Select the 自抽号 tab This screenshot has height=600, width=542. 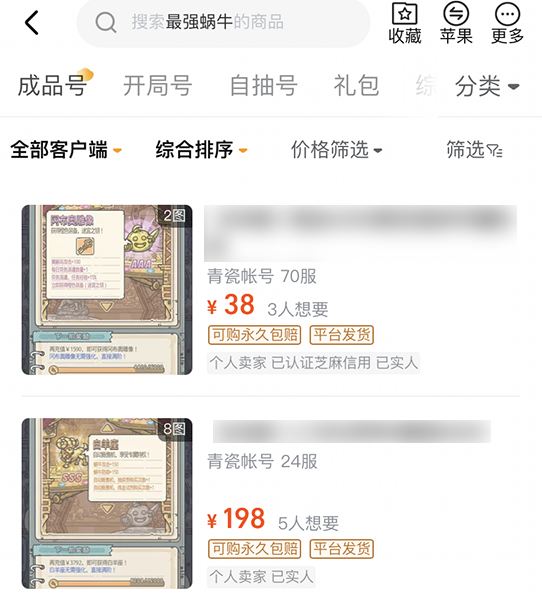(x=263, y=85)
